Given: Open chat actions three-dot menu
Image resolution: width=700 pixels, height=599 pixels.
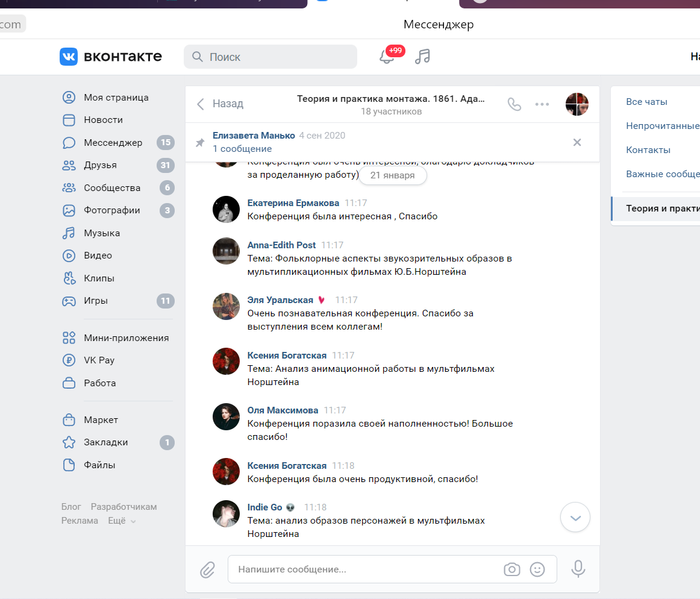Looking at the screenshot, I should coord(542,104).
